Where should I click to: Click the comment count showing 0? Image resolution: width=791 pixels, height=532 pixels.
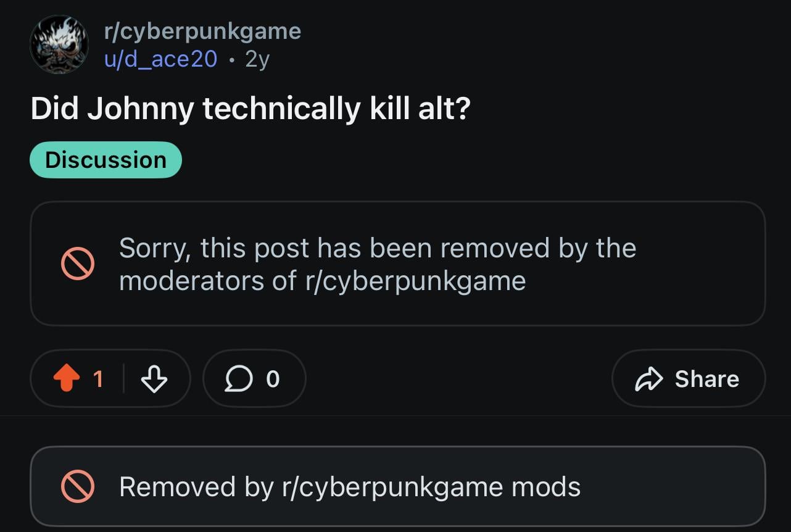273,378
